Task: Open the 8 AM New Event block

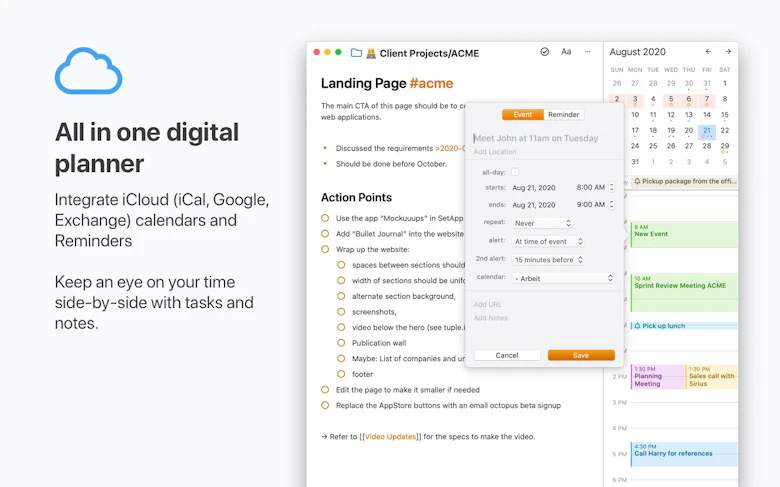Action: tap(684, 234)
